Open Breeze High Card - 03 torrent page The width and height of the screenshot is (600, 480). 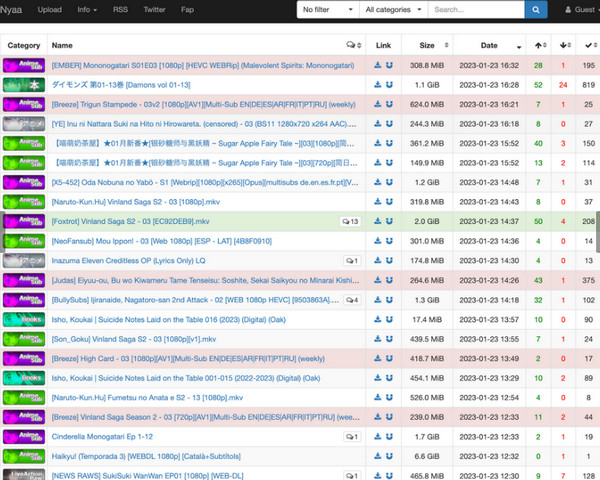(x=188, y=358)
